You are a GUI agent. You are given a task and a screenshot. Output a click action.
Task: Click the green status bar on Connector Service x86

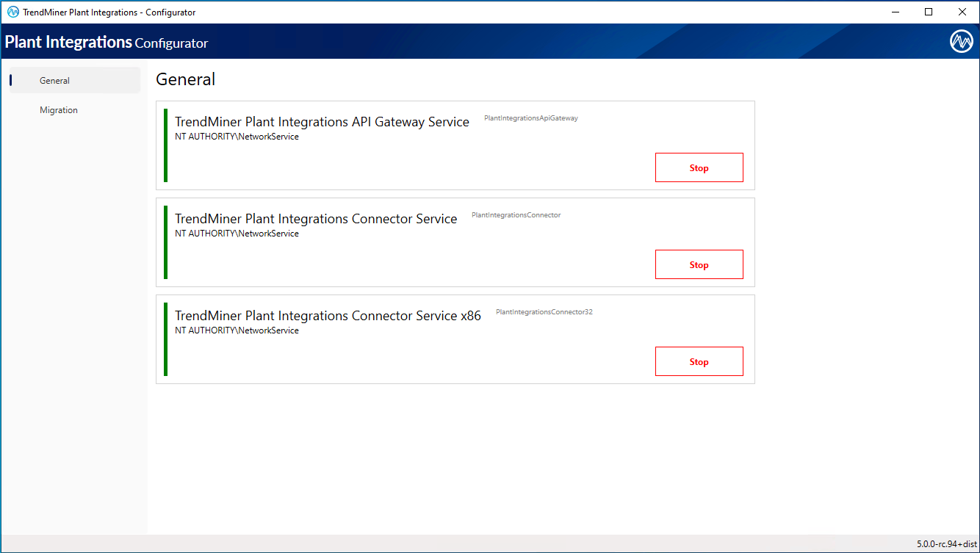point(166,339)
